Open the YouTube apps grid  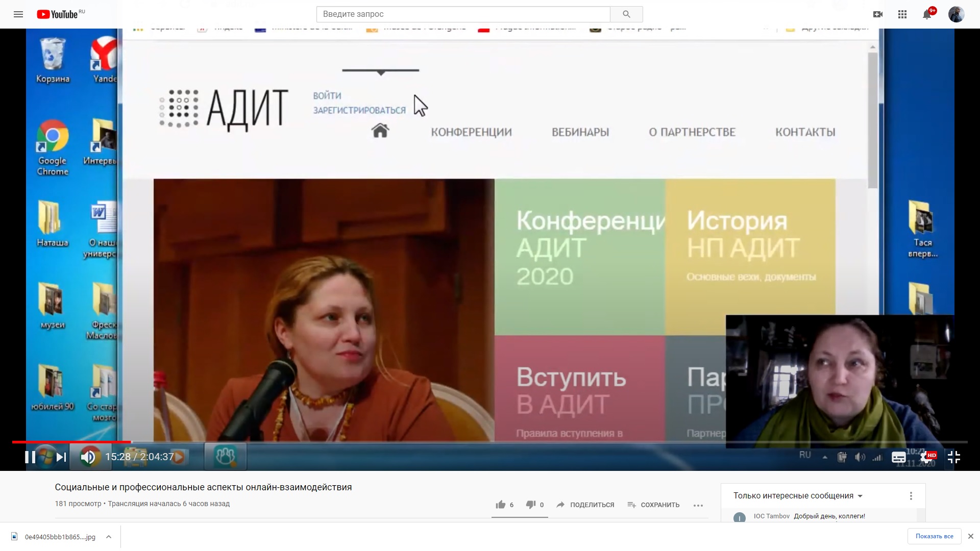[x=902, y=14]
